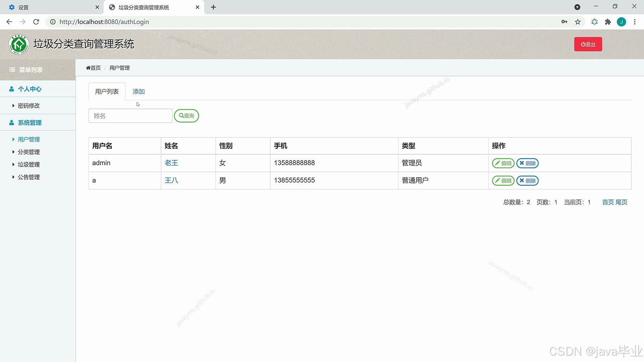Image resolution: width=644 pixels, height=362 pixels.
Task: Edit the user a row
Action: click(503, 181)
